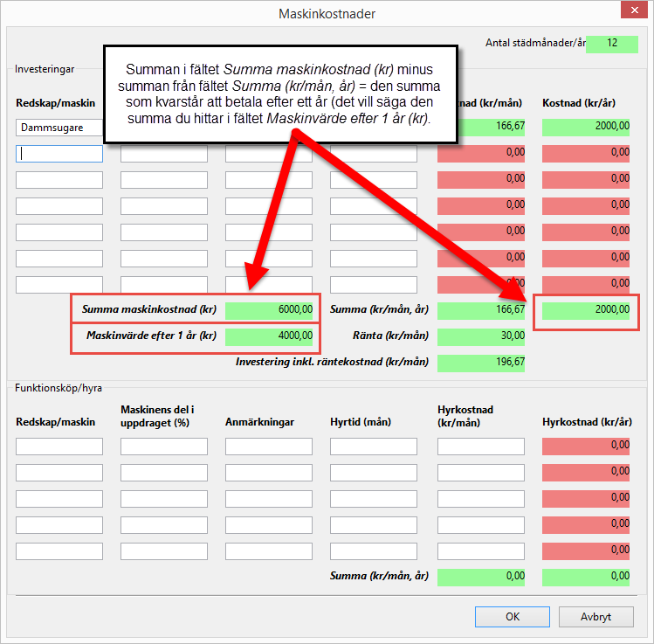Focus the first Anmärkningar field in Funktionsköp/hyra
This screenshot has height=644, width=654.
269,447
